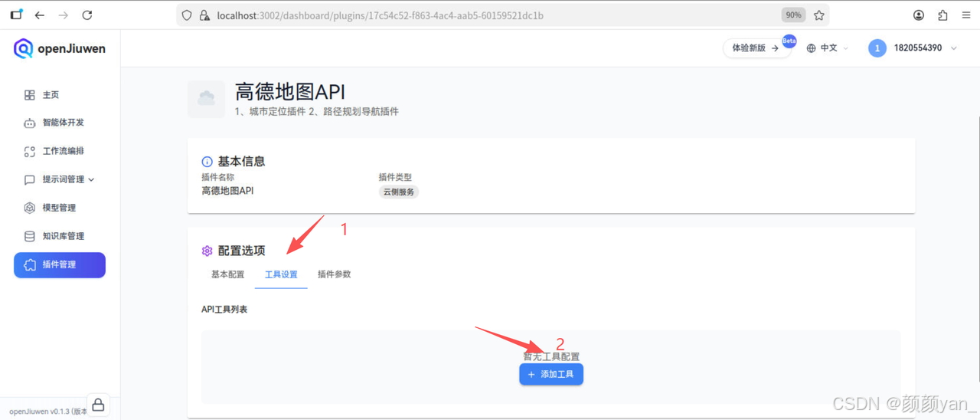Switch to the 工具设置 tab
The width and height of the screenshot is (980, 420).
(281, 274)
